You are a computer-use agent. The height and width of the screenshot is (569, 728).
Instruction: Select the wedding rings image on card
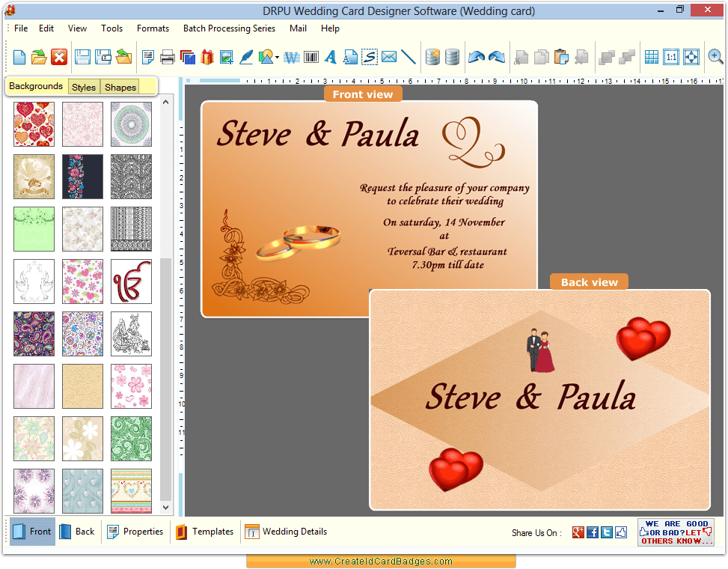coord(298,243)
